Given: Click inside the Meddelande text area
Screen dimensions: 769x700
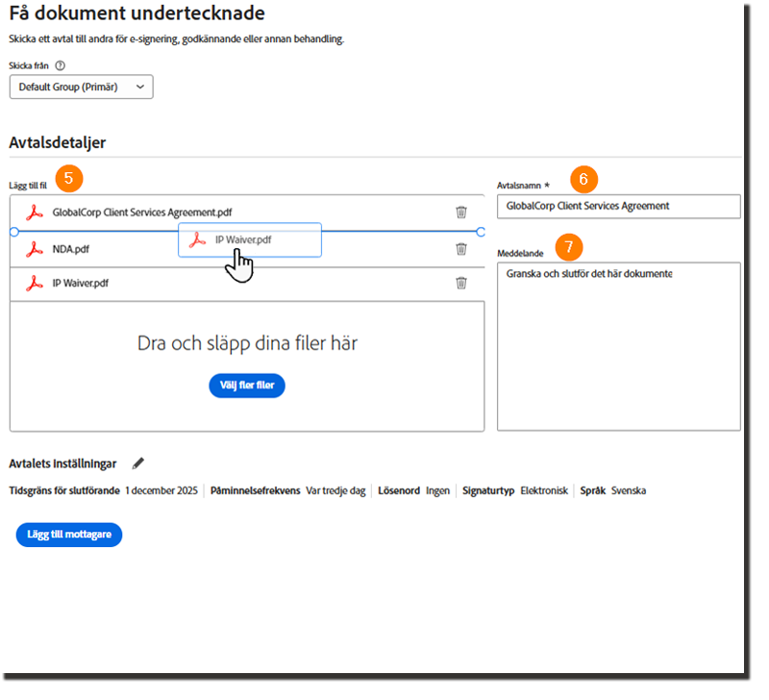Looking at the screenshot, I should coord(618,346).
